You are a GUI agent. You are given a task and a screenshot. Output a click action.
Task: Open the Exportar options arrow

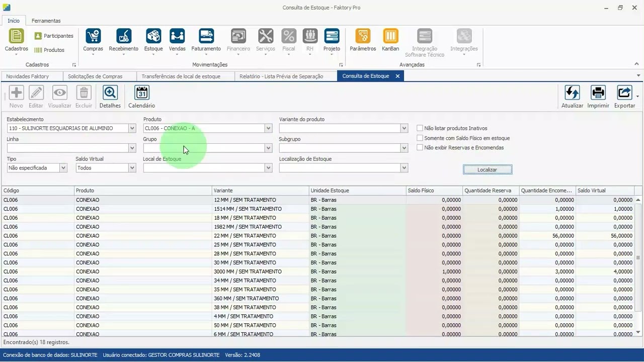(x=637, y=96)
